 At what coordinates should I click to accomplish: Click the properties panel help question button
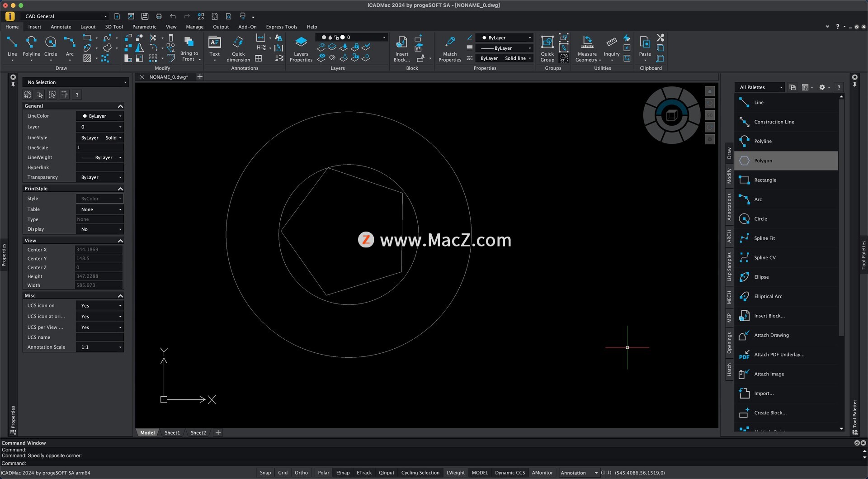(x=77, y=95)
